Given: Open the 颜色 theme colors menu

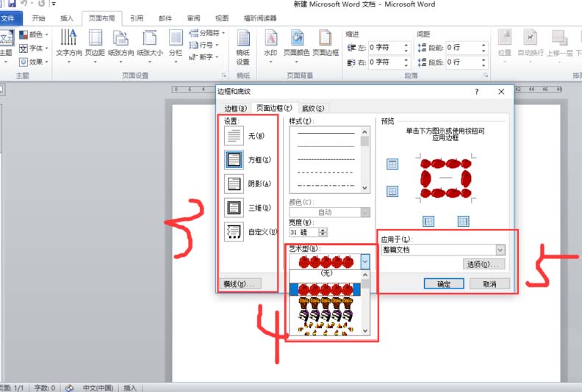Looking at the screenshot, I should tap(34, 35).
